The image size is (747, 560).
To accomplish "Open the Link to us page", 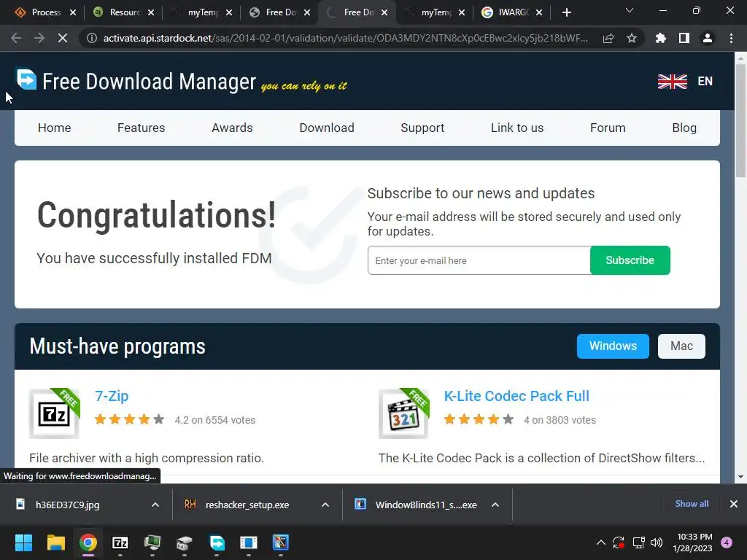I will (x=517, y=128).
